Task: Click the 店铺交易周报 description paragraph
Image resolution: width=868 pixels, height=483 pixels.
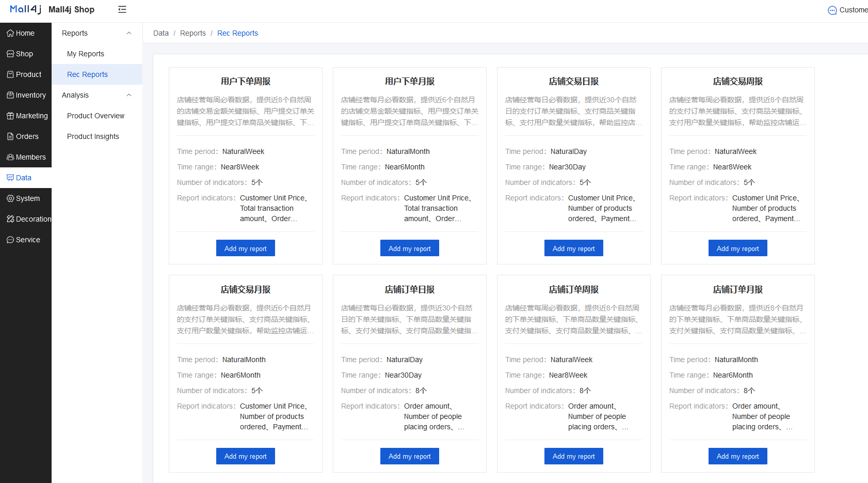Action: click(x=738, y=111)
